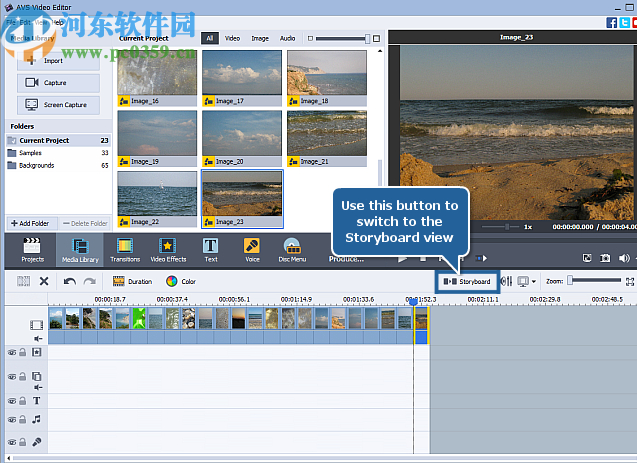Delete selected clip with the X icon
The image size is (637, 463).
[x=44, y=281]
